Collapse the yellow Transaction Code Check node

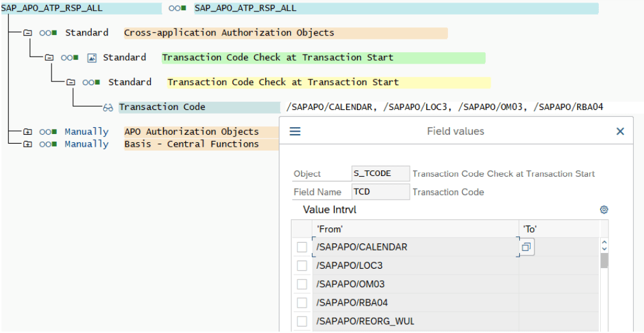pos(71,82)
